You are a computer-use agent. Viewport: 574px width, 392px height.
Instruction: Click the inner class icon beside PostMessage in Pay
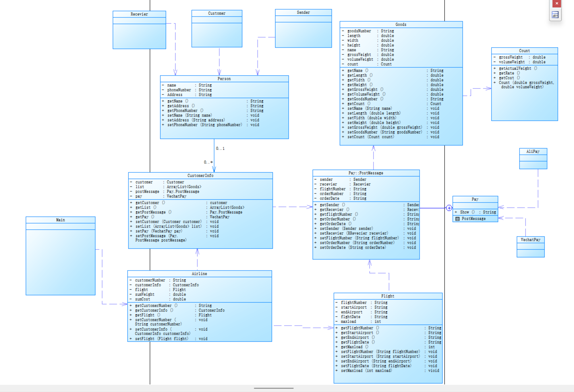[457, 219]
